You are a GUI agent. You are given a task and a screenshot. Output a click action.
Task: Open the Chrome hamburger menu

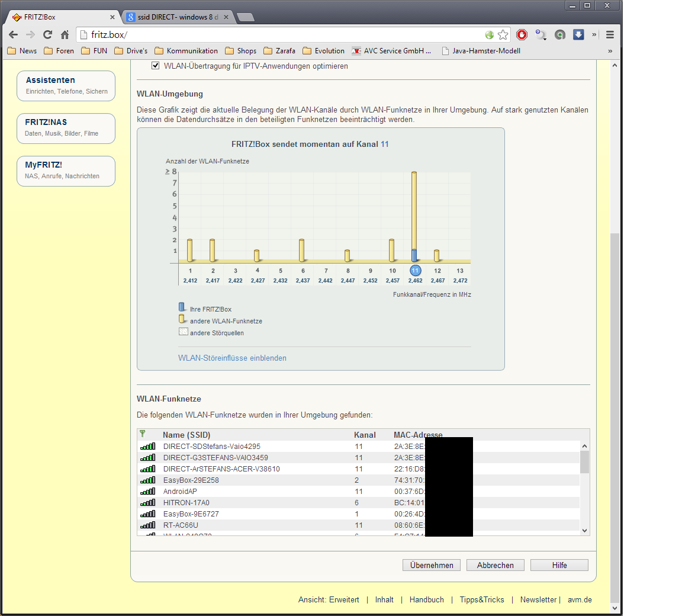click(610, 35)
